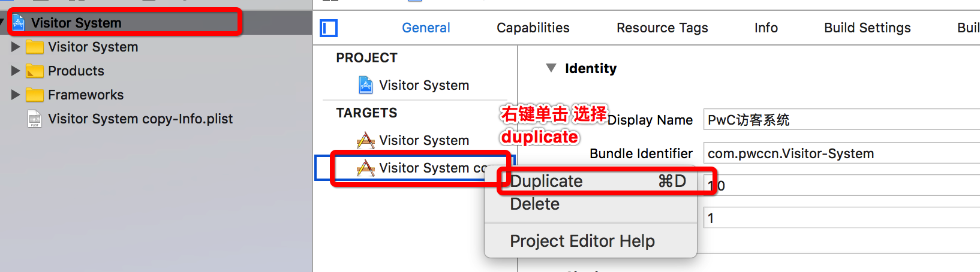Switch to the Capabilities tab
The image size is (980, 272).
click(533, 28)
